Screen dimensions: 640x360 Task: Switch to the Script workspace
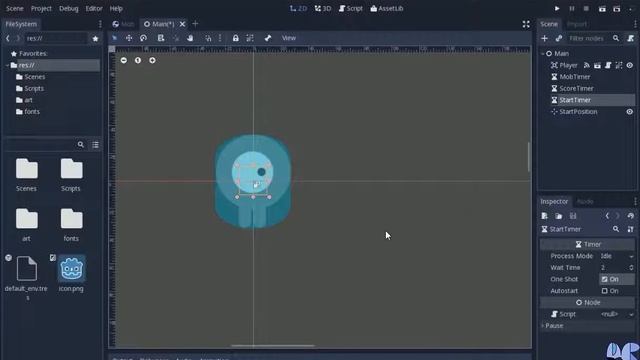351,9
